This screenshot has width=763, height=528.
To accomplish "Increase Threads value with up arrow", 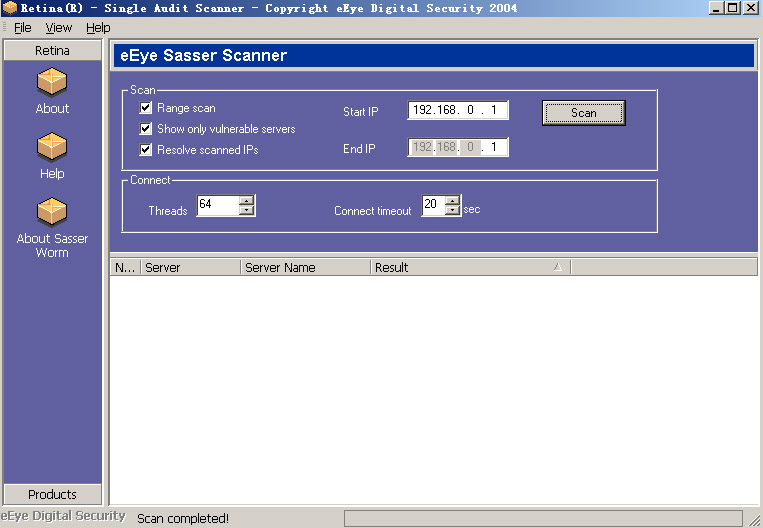I will [247, 200].
